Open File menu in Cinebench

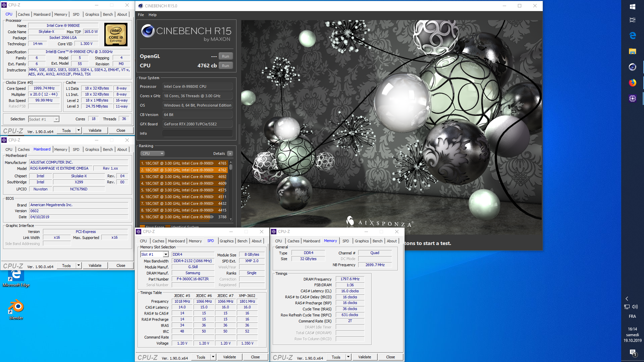point(141,15)
